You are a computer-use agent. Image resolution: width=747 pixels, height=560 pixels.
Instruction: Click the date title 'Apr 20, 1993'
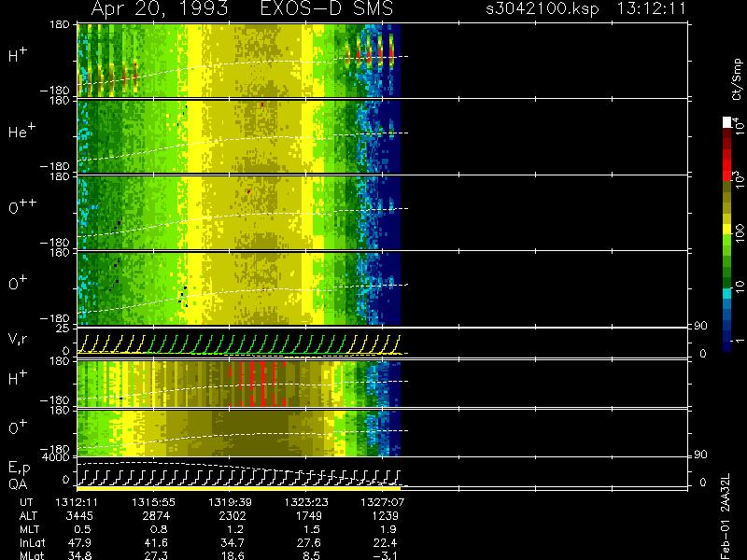point(160,8)
